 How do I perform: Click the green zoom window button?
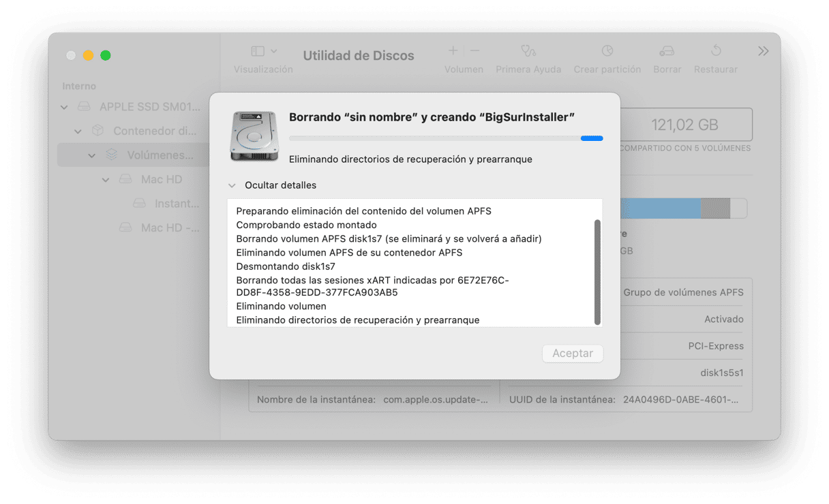[x=106, y=55]
